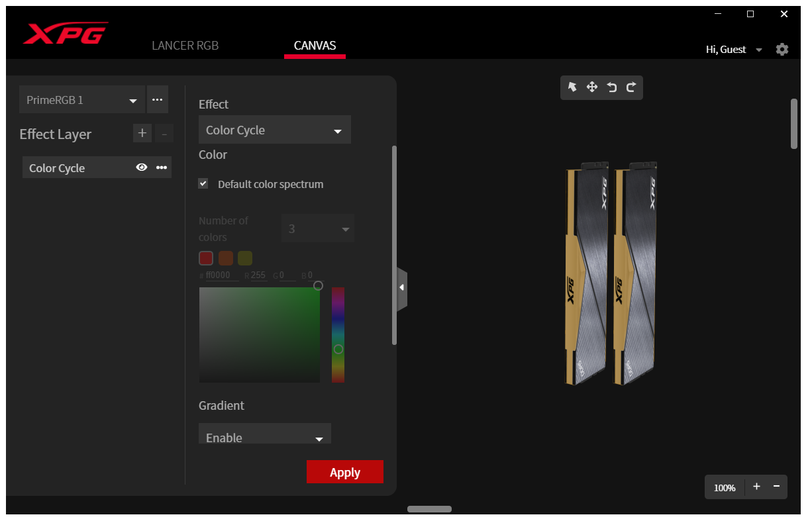812x523 pixels.
Task: Click the Effect Layer heading
Action: (56, 134)
